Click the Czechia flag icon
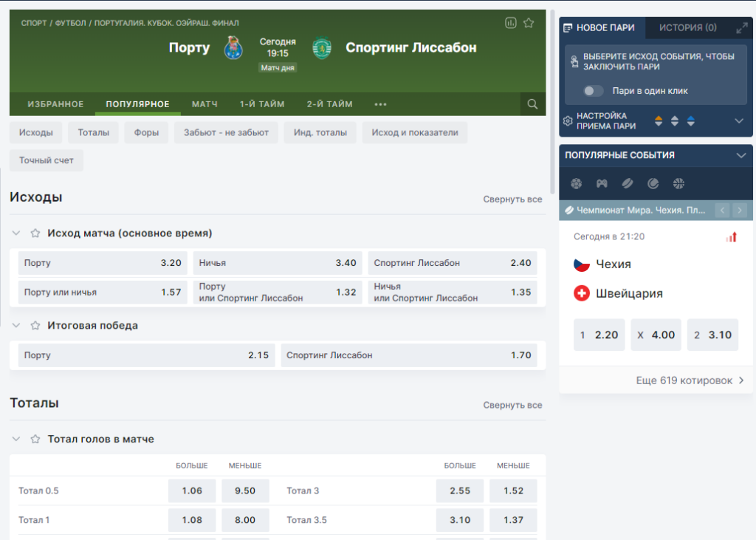The image size is (756, 540). (x=582, y=264)
